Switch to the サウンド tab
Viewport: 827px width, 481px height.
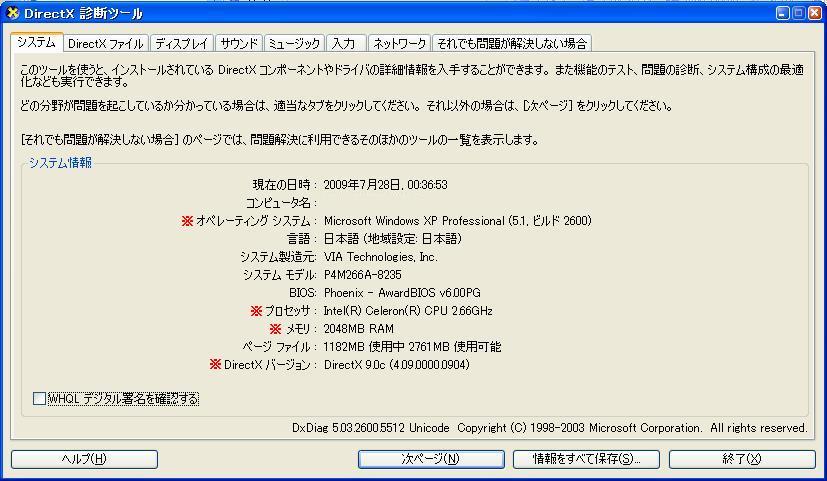tap(239, 43)
